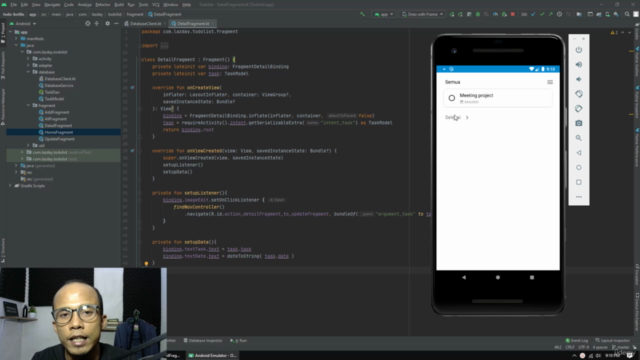
Task: Expand the Selesai section in the Todo app
Action: pyautogui.click(x=457, y=118)
